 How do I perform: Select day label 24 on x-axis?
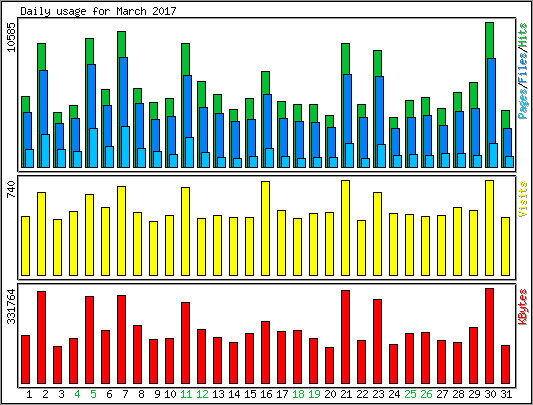(x=394, y=394)
